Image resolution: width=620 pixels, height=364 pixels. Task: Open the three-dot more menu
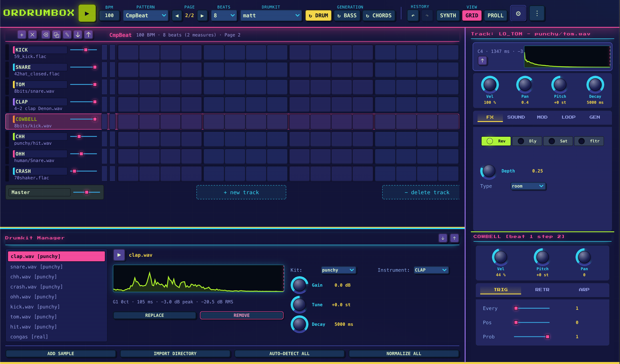pos(537,13)
